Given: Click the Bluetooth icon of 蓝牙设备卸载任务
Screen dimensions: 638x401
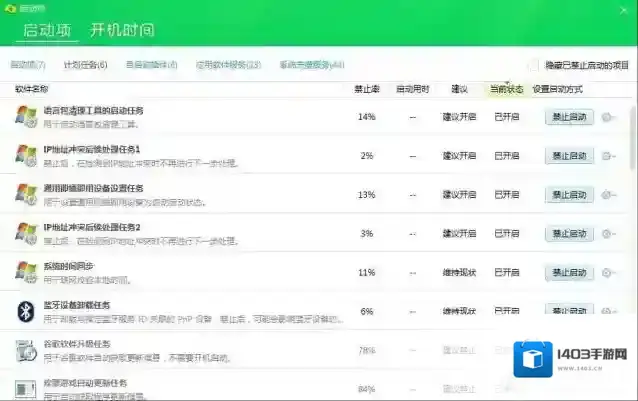Looking at the screenshot, I should point(26,311).
